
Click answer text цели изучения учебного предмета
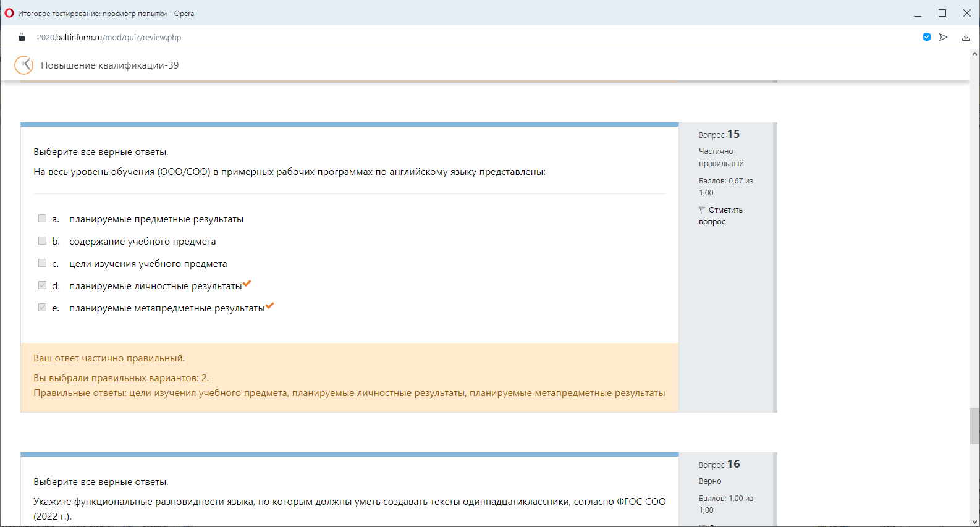coord(148,264)
